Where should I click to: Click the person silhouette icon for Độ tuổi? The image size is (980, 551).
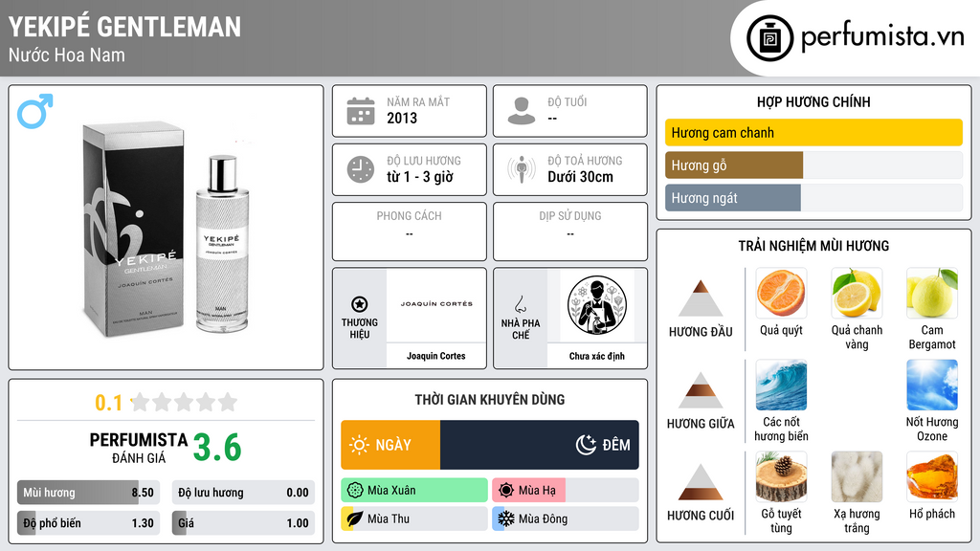click(x=522, y=111)
